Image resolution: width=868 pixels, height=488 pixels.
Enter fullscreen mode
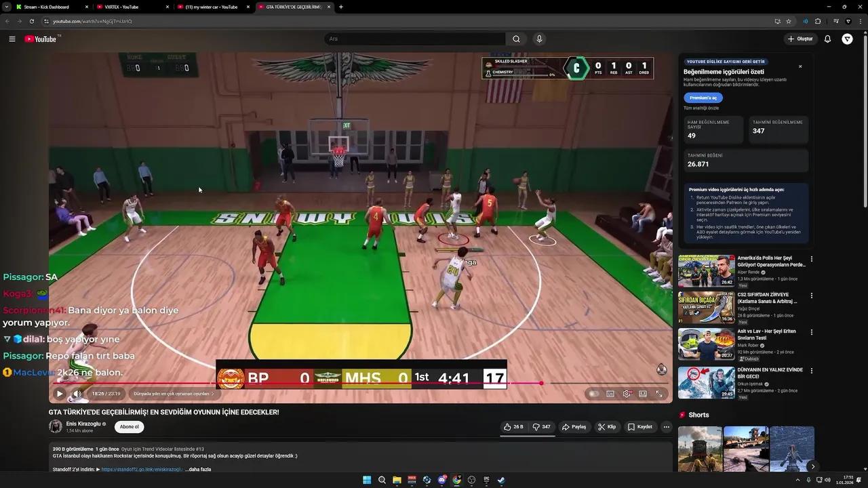pyautogui.click(x=659, y=394)
